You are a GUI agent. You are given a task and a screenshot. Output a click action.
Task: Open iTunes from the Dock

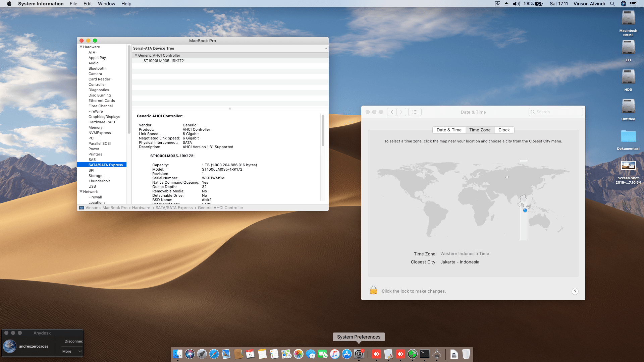pyautogui.click(x=335, y=354)
